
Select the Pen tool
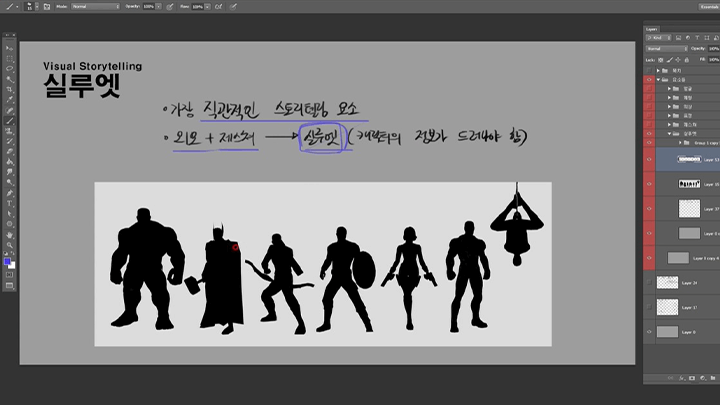pyautogui.click(x=9, y=193)
